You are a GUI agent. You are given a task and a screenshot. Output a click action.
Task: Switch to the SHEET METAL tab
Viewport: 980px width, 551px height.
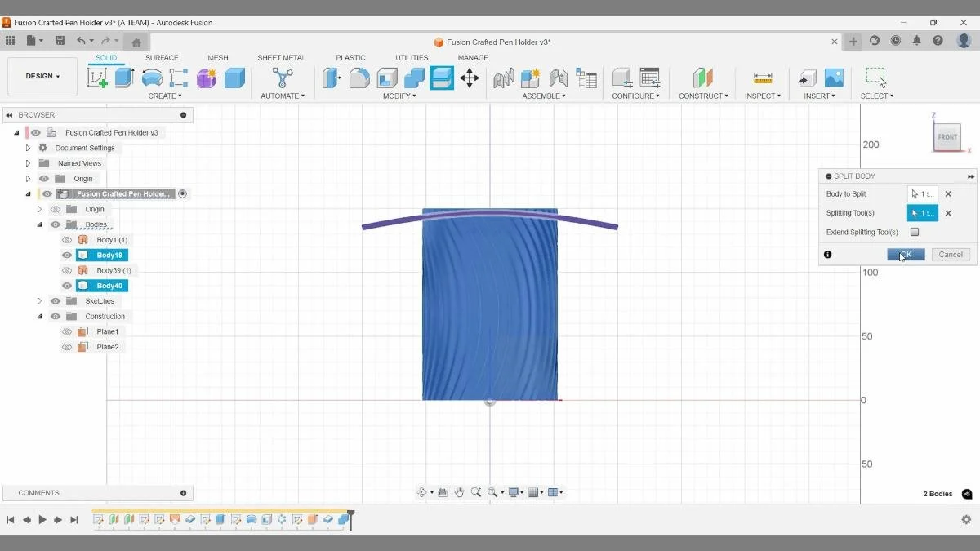click(282, 58)
